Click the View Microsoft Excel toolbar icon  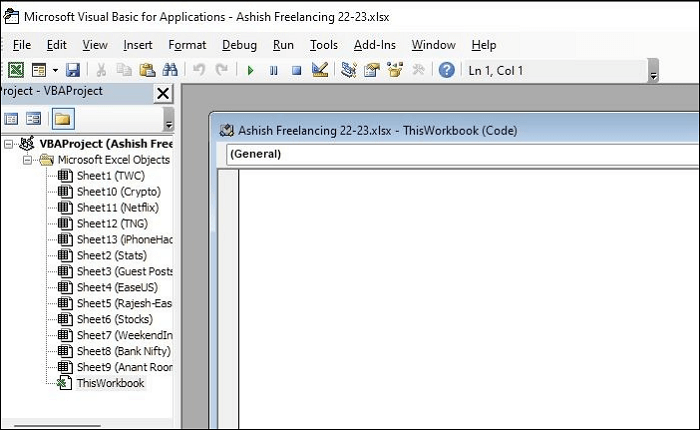(16, 70)
